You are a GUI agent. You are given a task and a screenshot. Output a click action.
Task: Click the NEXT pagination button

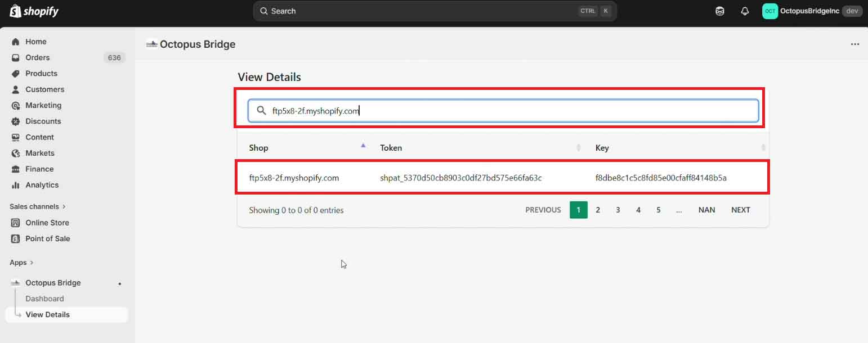(x=741, y=210)
